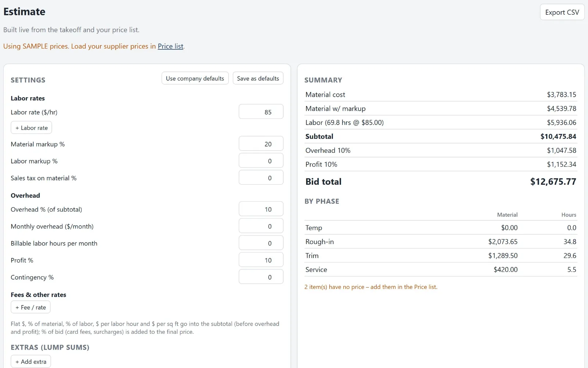This screenshot has height=368, width=588.
Task: Click the Export CSV button
Action: pos(562,12)
